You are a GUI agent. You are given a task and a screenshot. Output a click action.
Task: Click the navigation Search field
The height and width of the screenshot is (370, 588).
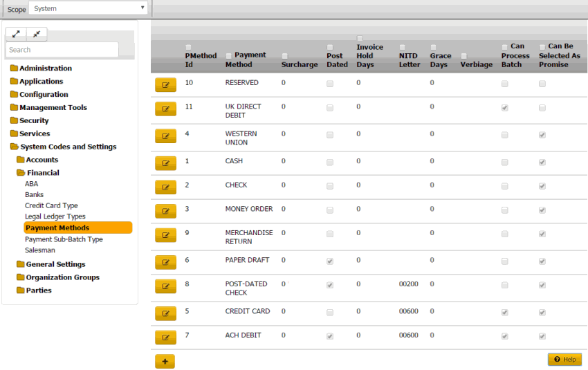click(62, 50)
